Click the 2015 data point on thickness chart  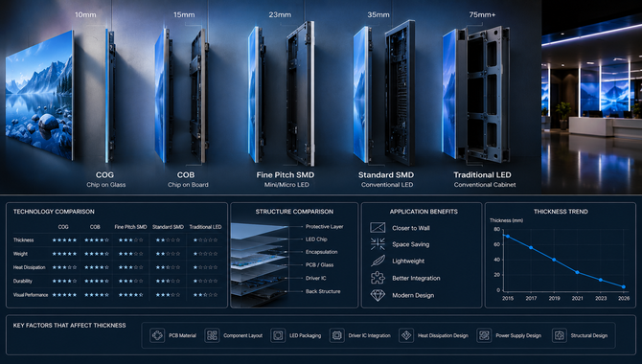point(508,237)
